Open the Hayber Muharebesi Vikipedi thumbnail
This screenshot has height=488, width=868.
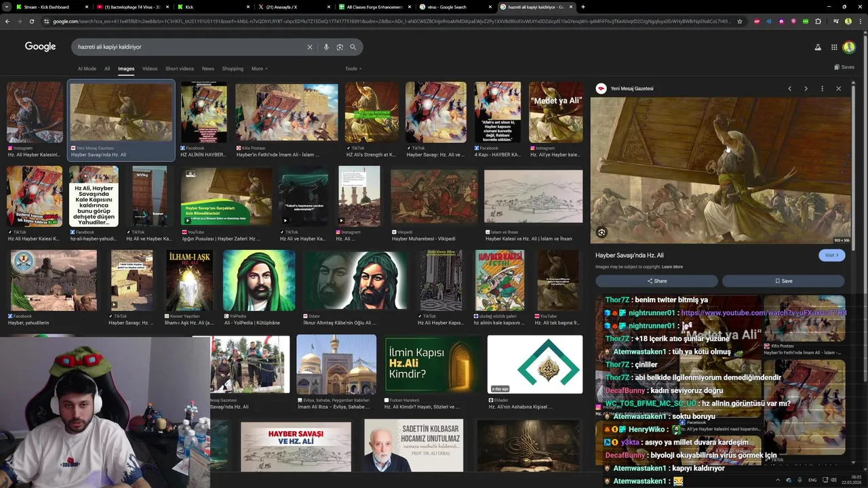434,197
